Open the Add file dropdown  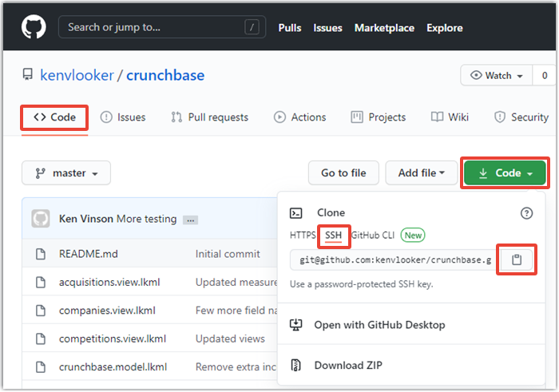coord(422,173)
